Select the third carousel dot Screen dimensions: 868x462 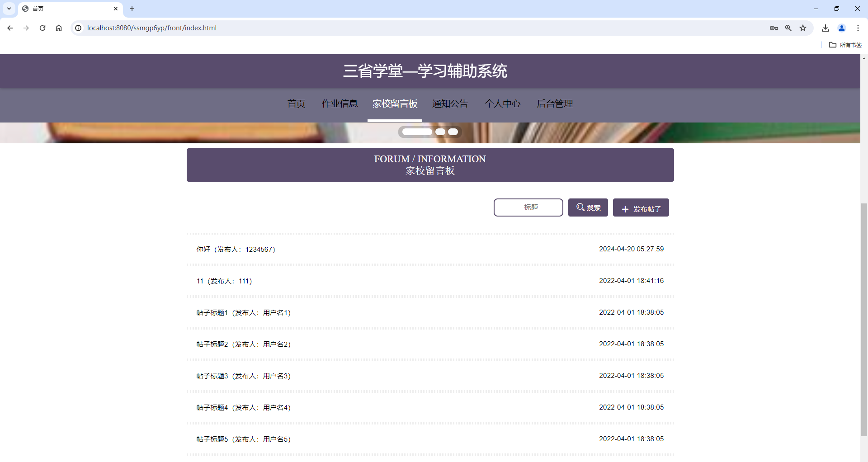(x=453, y=132)
